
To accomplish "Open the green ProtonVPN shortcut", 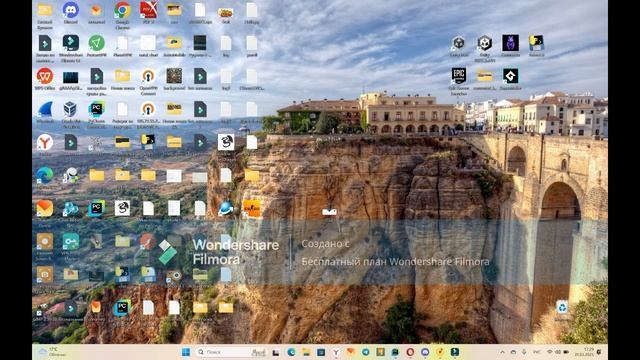I will point(96,43).
